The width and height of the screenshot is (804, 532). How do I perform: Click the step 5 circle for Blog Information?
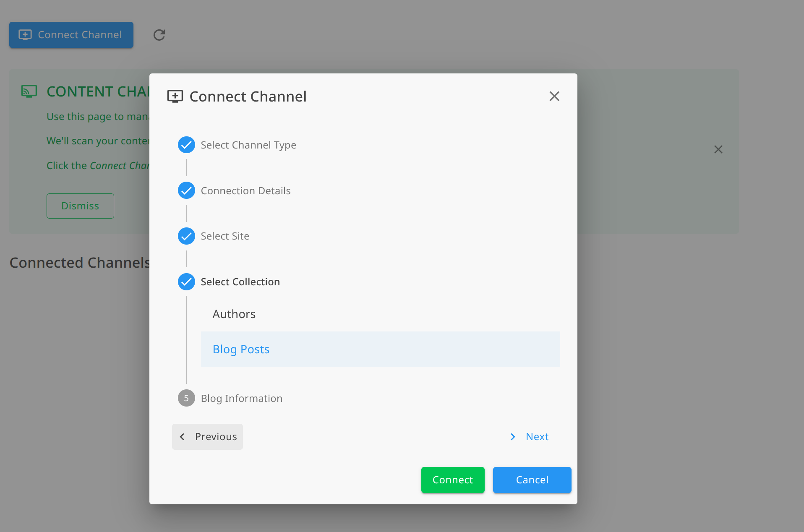[186, 398]
